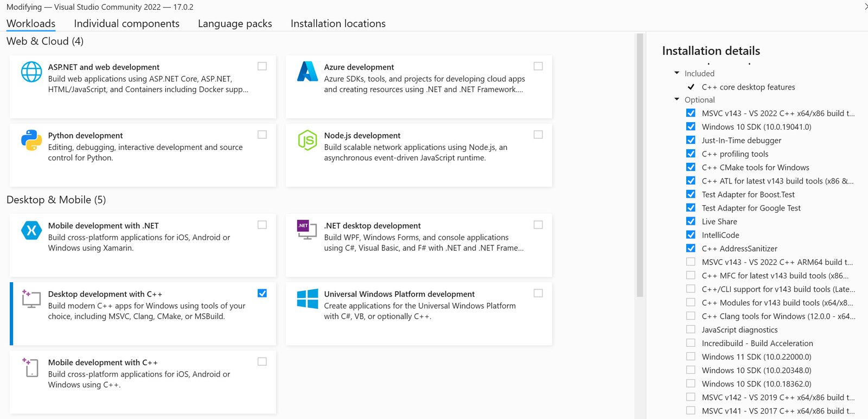The image size is (868, 419).
Task: Click the workloads list vertical scrollbar
Action: click(x=640, y=166)
